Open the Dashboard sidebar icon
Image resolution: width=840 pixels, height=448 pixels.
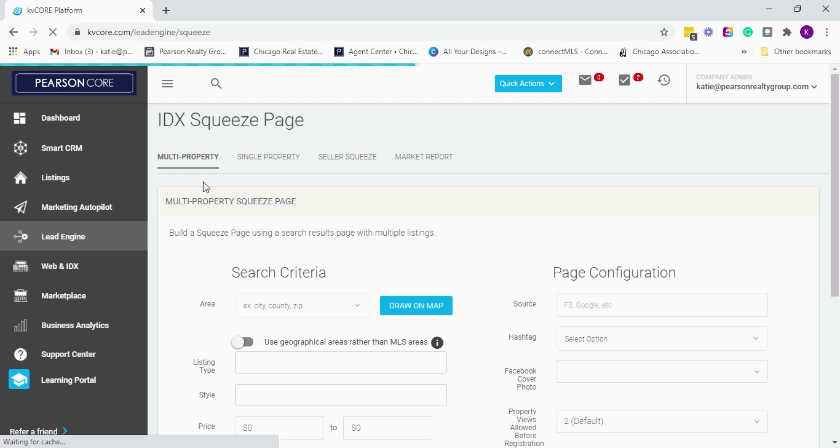pyautogui.click(x=20, y=118)
